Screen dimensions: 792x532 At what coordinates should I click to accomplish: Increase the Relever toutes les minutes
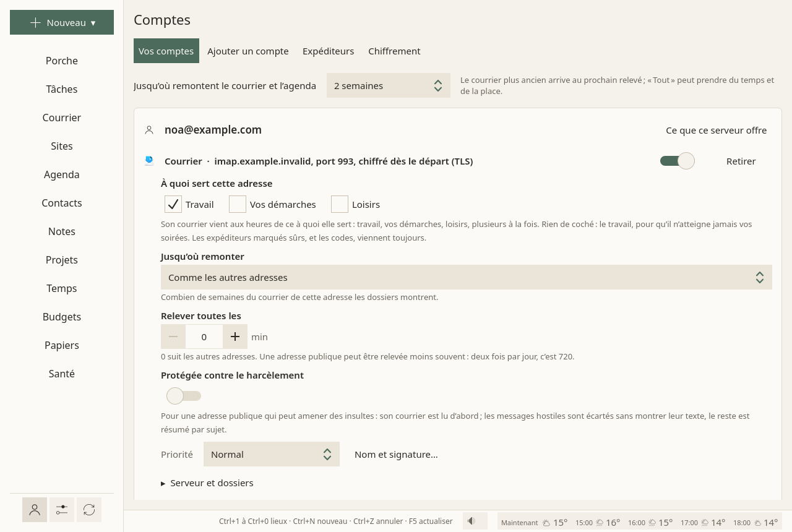(235, 337)
